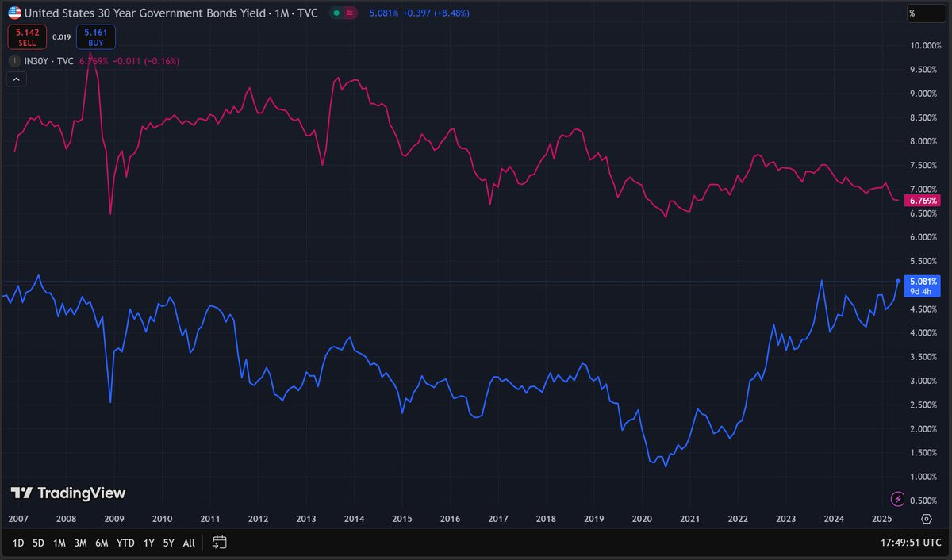952x560 pixels.
Task: Click the pink 6.769% price label
Action: [923, 201]
